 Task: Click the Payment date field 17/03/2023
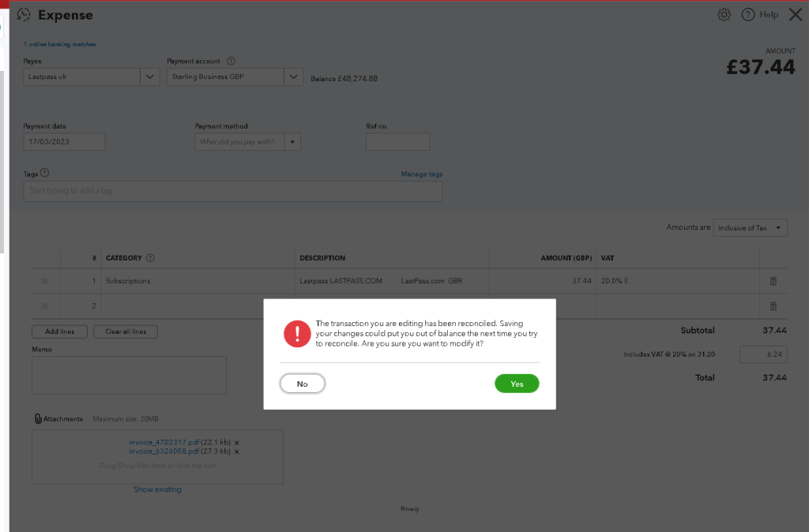[64, 142]
